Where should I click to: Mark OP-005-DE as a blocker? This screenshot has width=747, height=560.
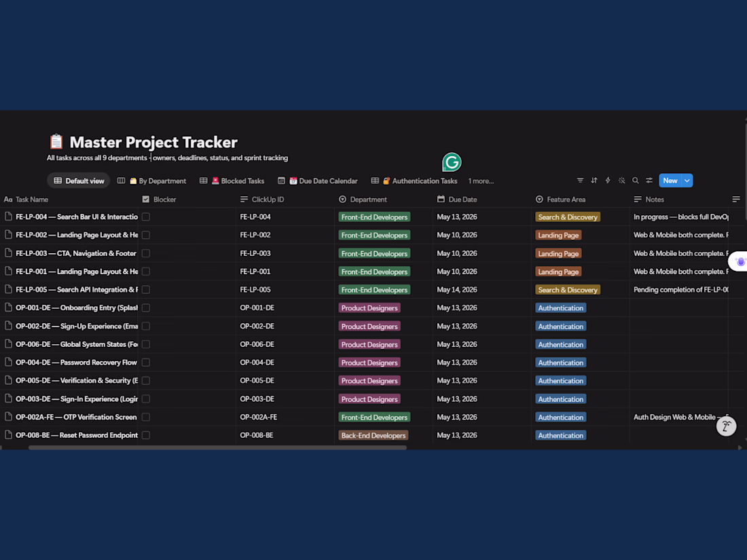(146, 381)
